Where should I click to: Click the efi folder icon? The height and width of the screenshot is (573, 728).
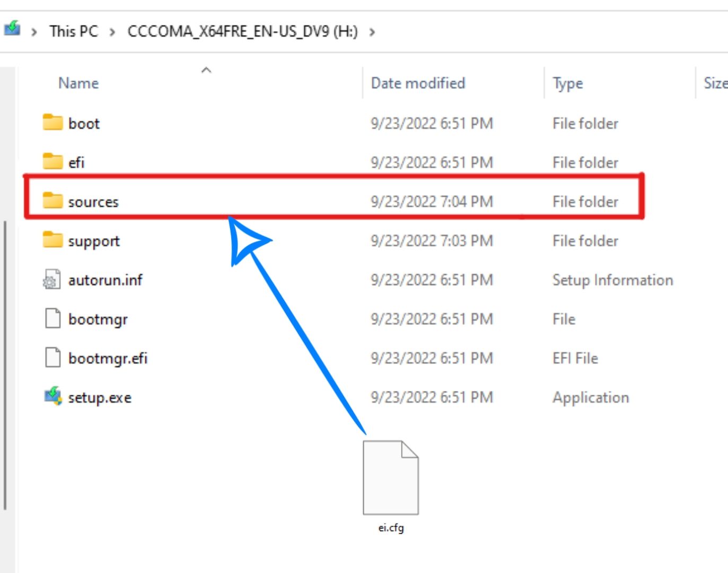tap(52, 161)
